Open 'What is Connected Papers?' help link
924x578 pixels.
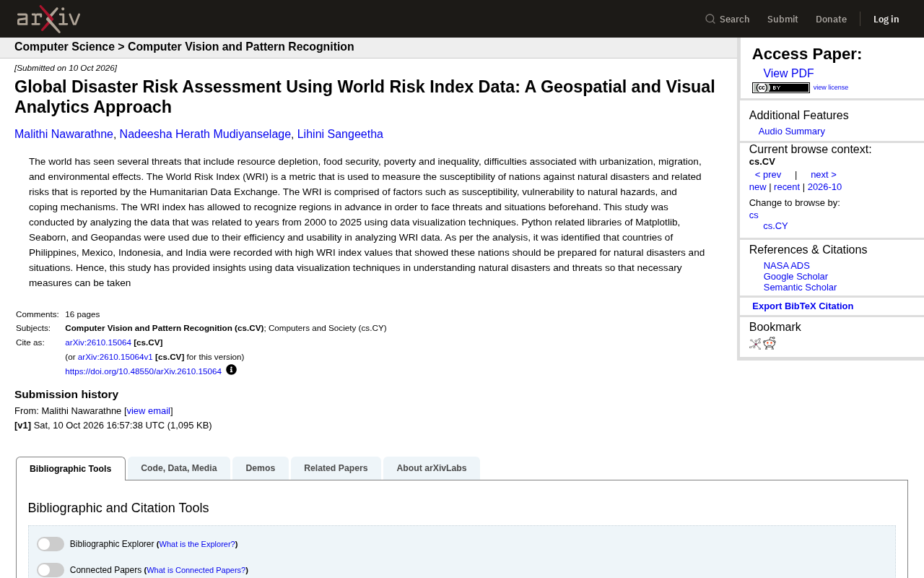pyautogui.click(x=196, y=570)
